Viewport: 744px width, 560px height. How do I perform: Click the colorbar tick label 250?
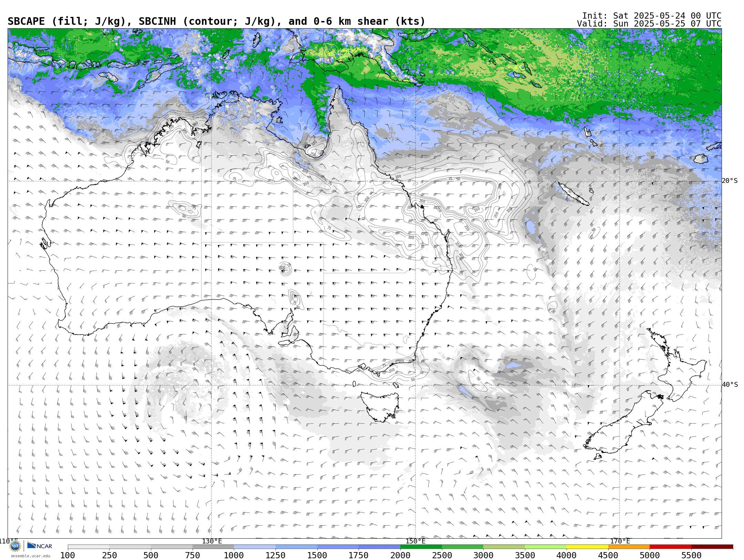(110, 555)
